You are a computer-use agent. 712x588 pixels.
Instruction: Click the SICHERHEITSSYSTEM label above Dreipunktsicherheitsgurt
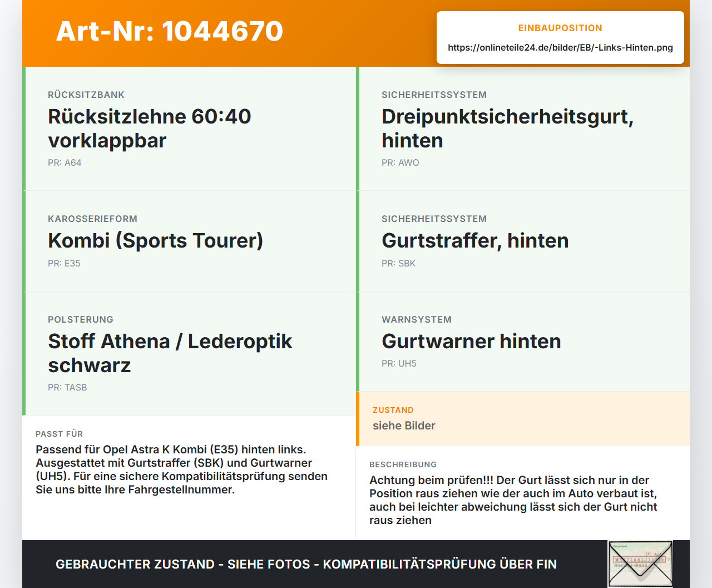(x=434, y=95)
